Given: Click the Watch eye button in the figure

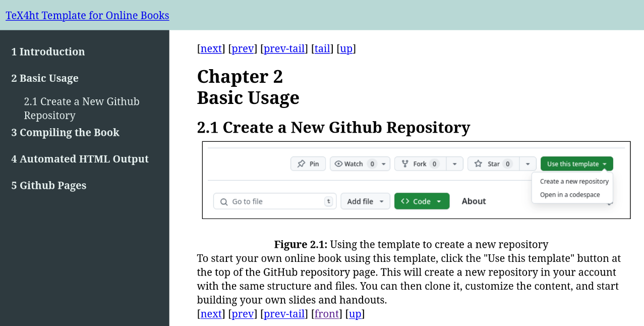Looking at the screenshot, I should (x=360, y=164).
